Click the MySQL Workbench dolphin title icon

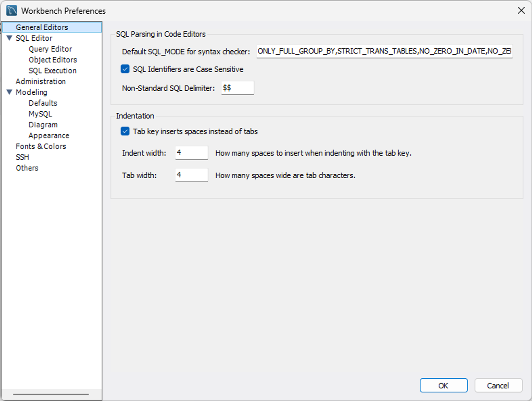pos(12,11)
